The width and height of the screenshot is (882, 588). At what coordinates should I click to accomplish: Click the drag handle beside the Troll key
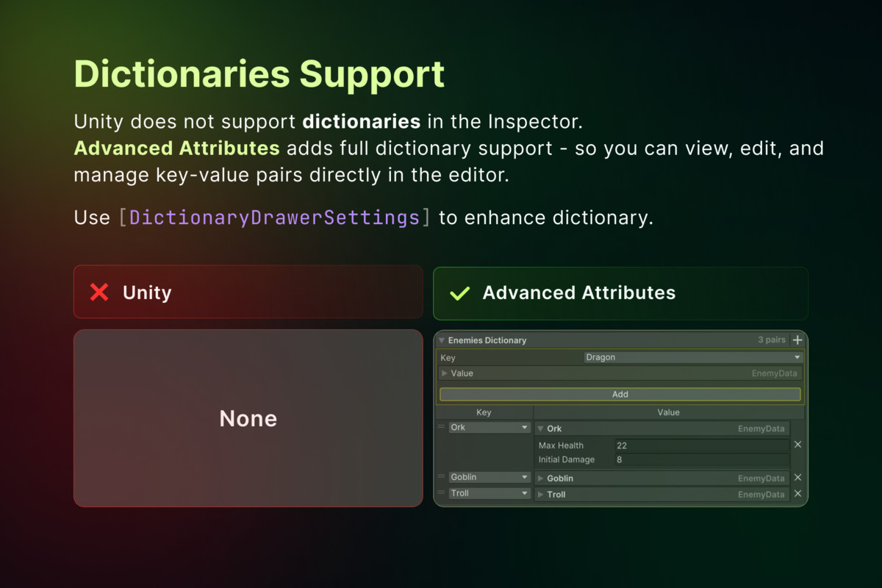pyautogui.click(x=442, y=493)
